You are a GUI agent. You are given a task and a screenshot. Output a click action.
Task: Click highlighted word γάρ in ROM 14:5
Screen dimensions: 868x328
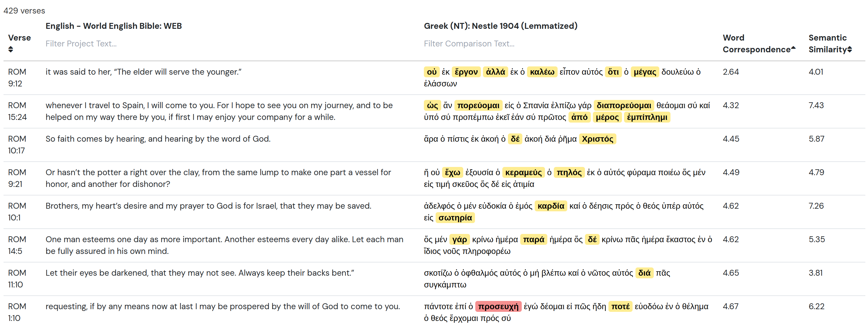[x=459, y=240]
